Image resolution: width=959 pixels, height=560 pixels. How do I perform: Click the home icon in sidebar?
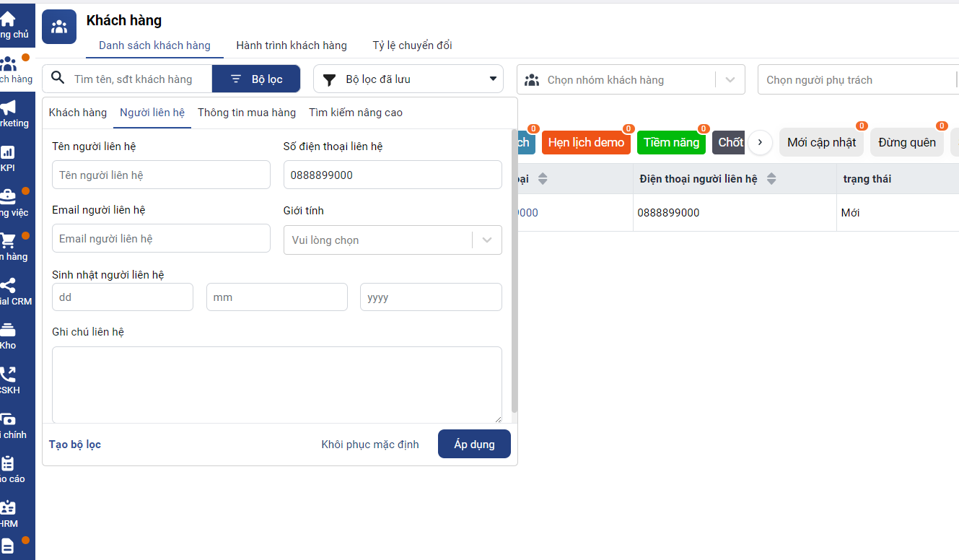point(8,19)
